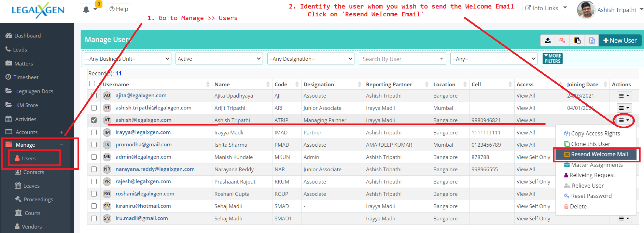Viewport: 644px width, 233px height.
Task: Open the Any Business Unit dropdown
Action: coord(128,59)
